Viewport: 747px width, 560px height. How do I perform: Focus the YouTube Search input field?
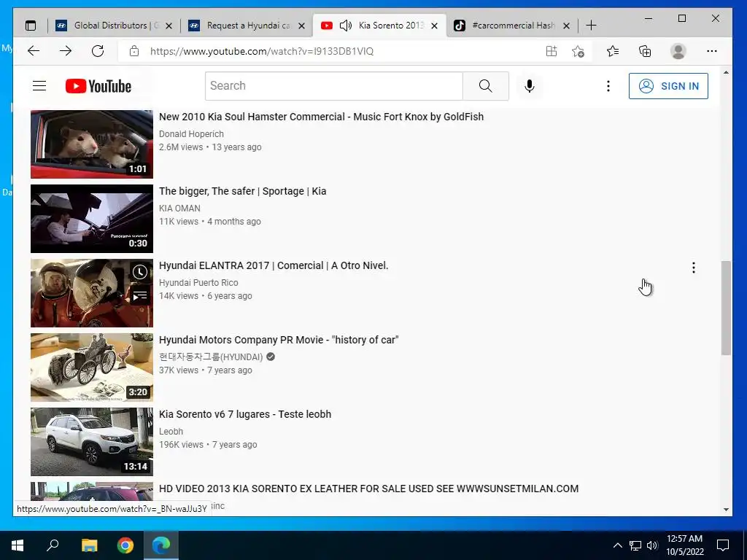[x=334, y=86]
